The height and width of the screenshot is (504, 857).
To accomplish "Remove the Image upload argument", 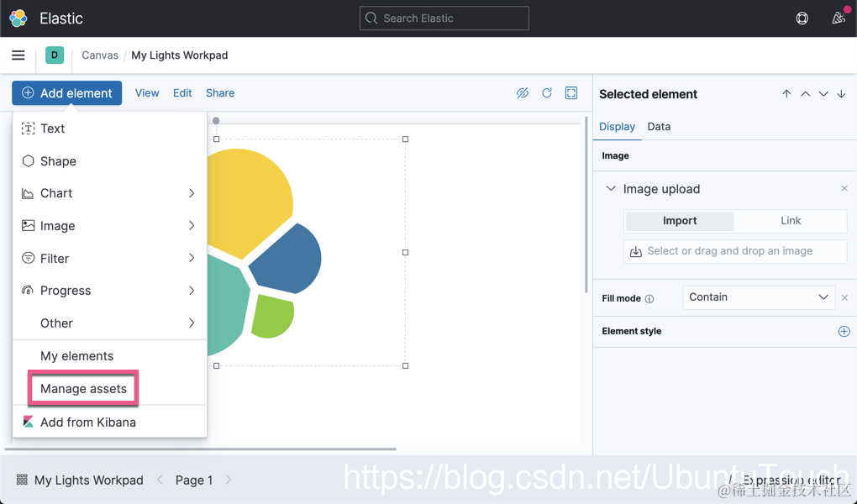I will coord(844,189).
